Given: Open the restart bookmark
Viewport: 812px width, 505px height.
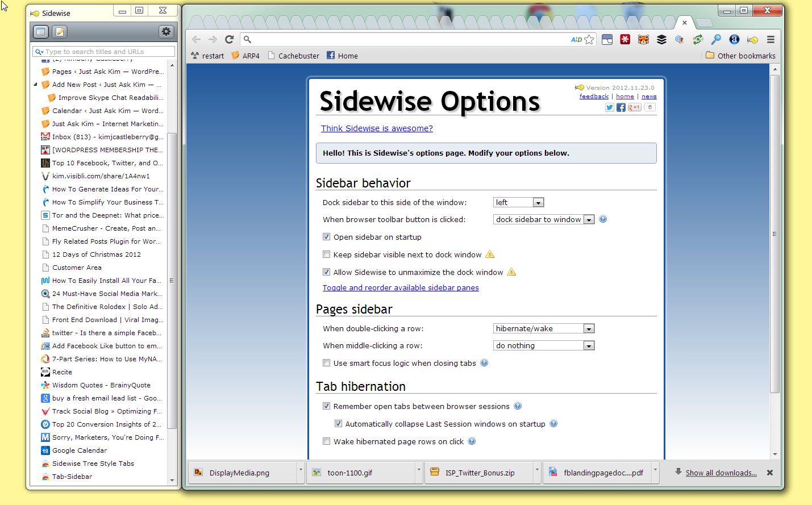Looking at the screenshot, I should point(207,56).
